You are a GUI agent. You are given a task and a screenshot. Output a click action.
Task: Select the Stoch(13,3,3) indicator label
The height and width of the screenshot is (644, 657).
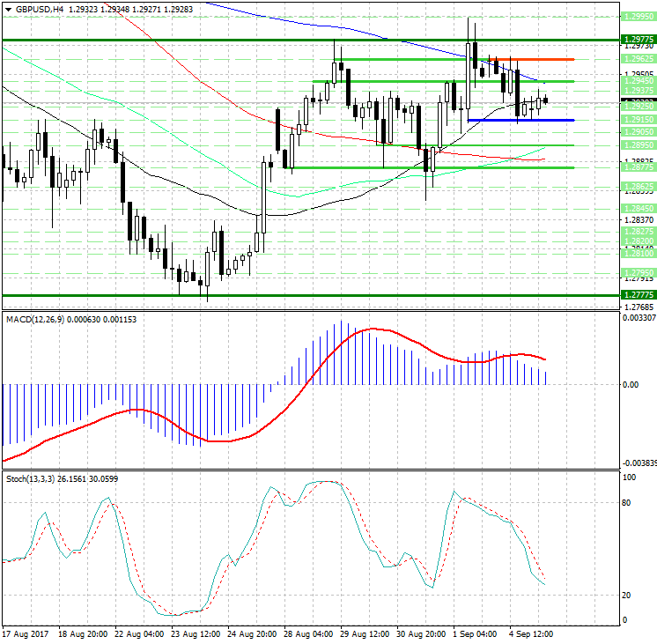(x=30, y=478)
